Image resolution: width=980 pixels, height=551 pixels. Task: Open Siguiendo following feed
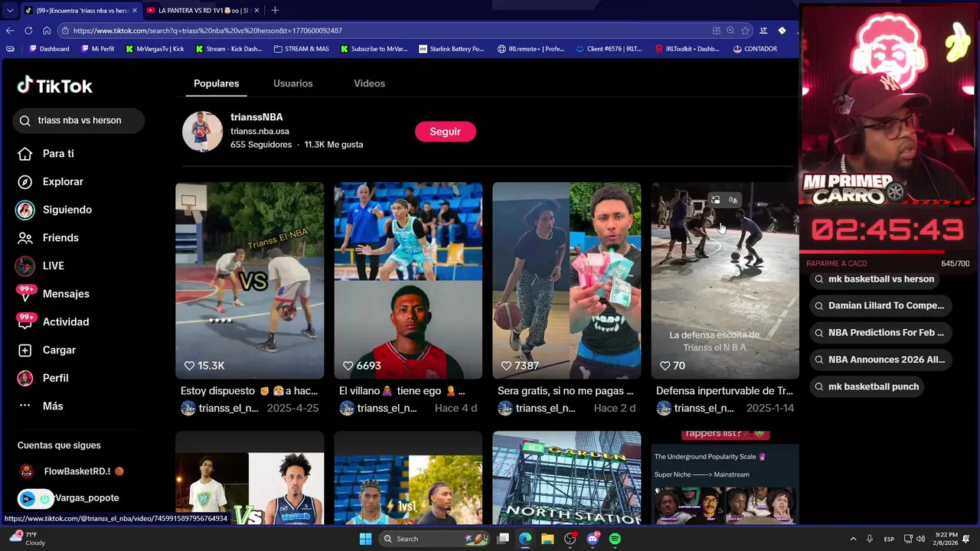tap(54, 210)
